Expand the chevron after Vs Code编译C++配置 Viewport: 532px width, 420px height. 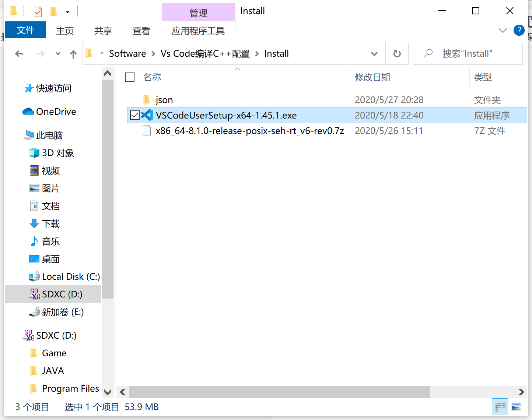[257, 54]
